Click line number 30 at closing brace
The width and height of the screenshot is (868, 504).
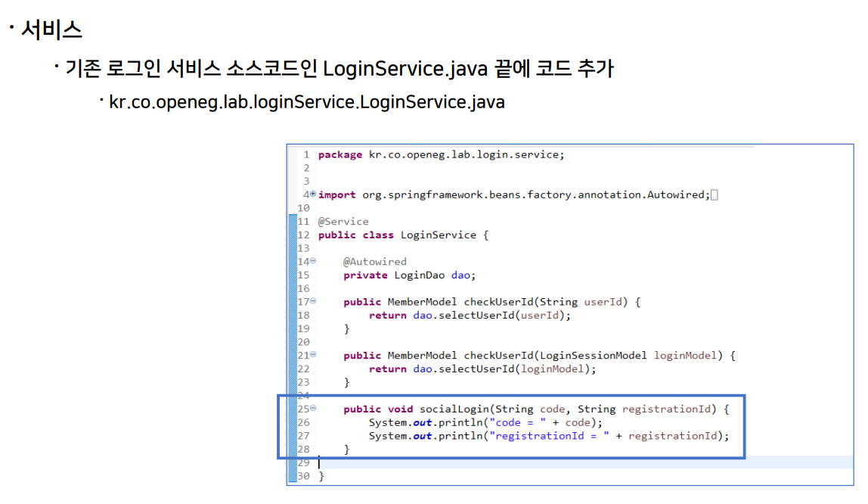click(x=303, y=476)
